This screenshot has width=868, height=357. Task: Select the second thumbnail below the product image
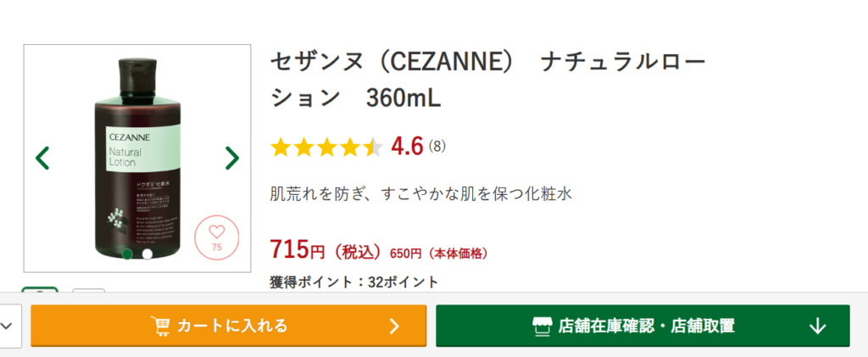pyautogui.click(x=88, y=291)
